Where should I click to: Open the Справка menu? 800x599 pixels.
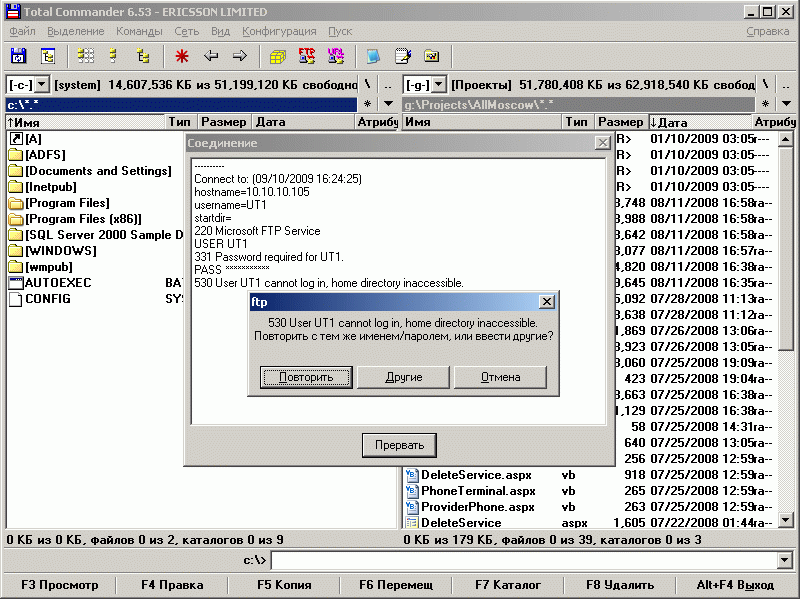click(767, 31)
